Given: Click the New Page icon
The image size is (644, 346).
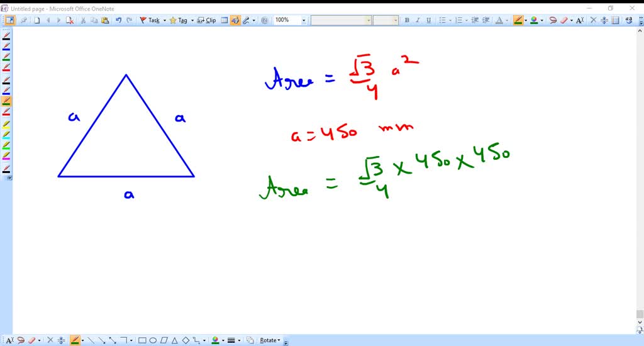Looking at the screenshot, I should click(37, 20).
